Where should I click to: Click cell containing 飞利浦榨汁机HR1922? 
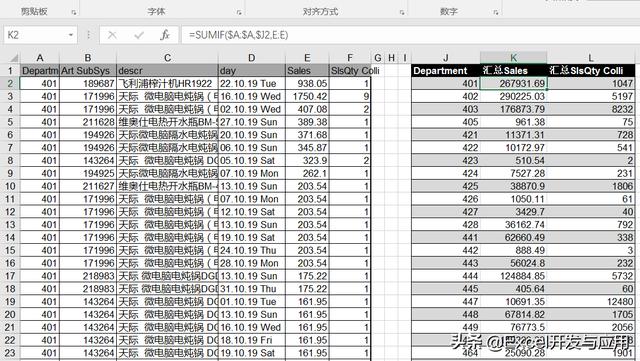tap(167, 83)
